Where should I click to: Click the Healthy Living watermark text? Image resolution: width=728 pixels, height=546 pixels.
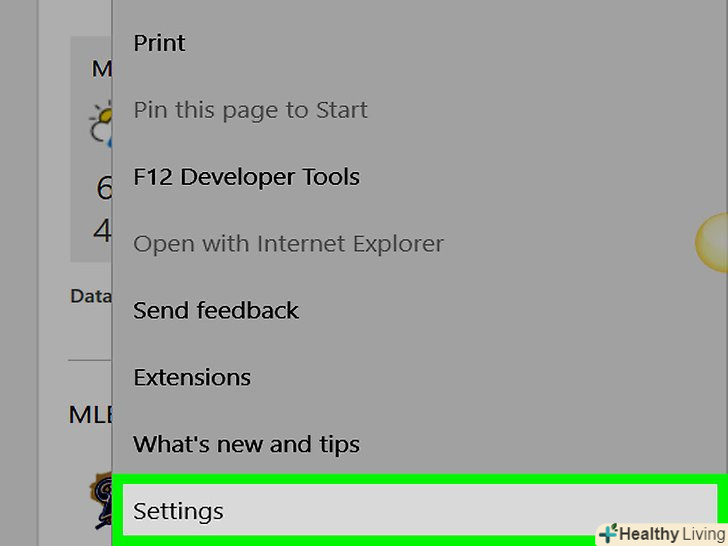672,534
